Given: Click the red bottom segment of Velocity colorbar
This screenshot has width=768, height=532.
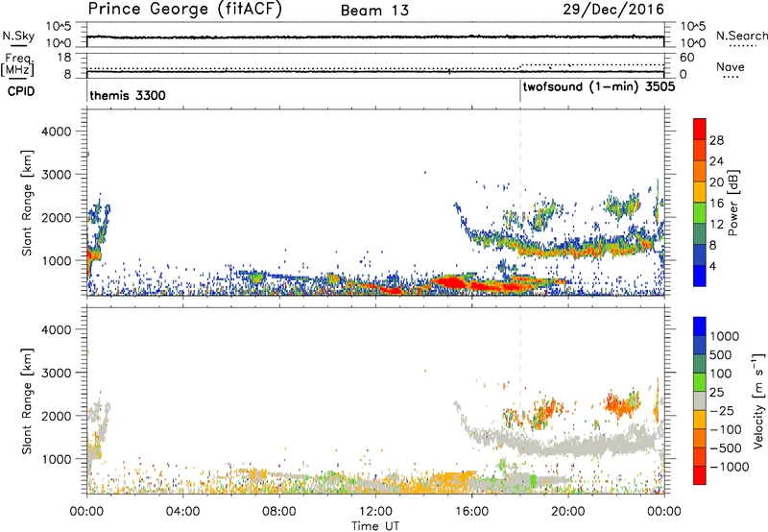Looking at the screenshot, I should pos(700,475).
